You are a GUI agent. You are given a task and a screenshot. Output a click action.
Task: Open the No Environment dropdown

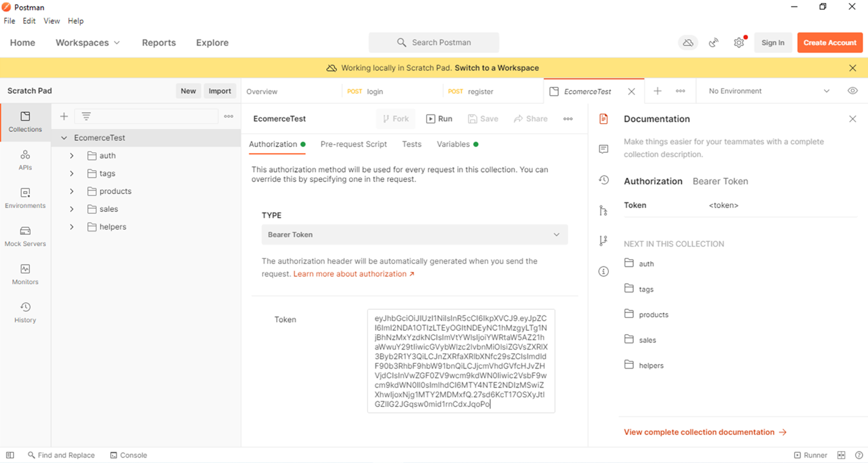tap(769, 91)
